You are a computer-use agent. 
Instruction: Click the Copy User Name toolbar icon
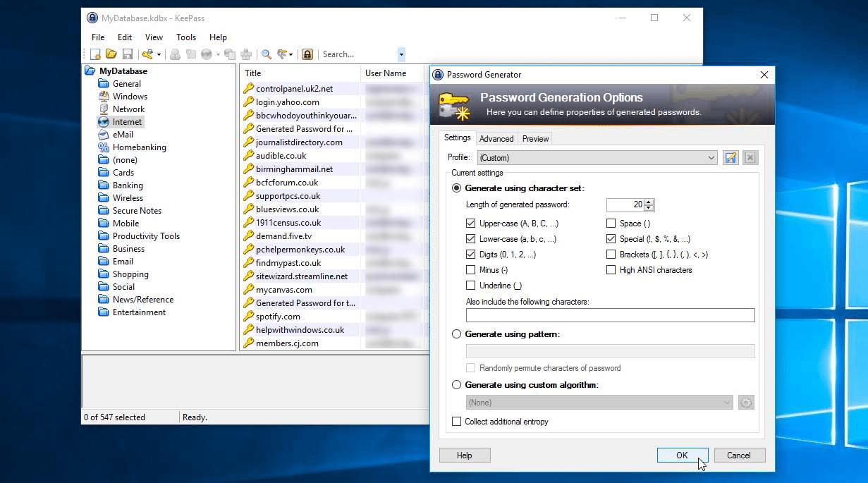point(175,54)
